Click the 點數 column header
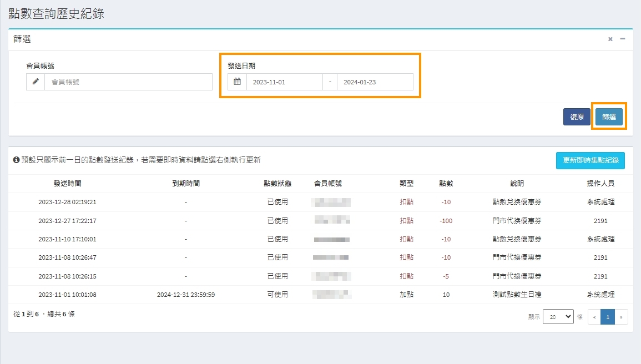The width and height of the screenshot is (641, 364). 446,184
